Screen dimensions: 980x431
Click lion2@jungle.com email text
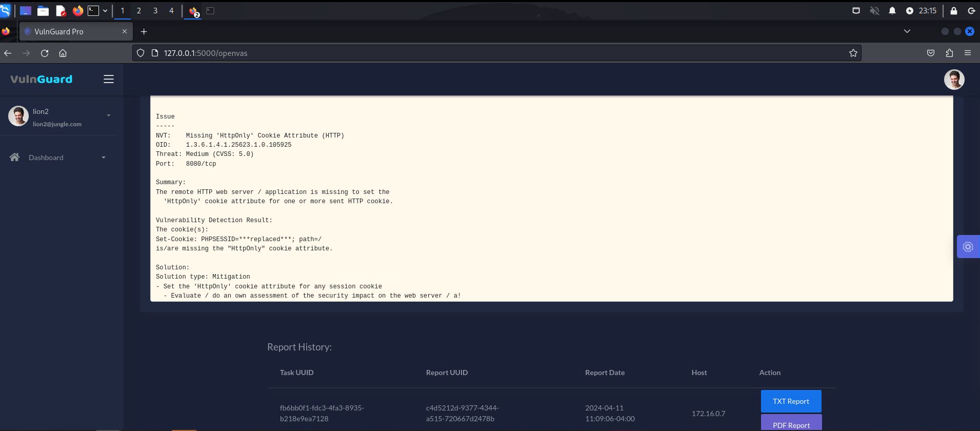tap(57, 124)
